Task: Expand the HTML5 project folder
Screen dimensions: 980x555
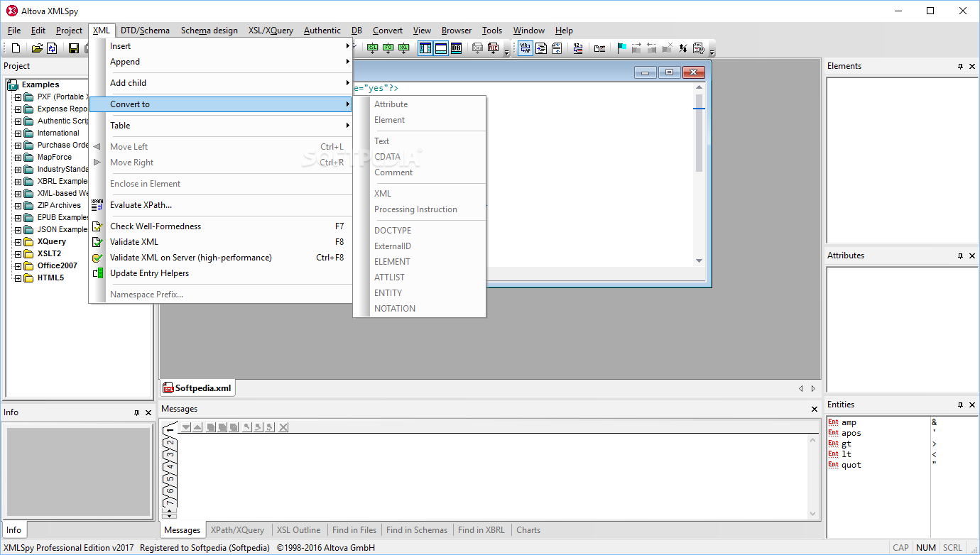Action: 18,278
